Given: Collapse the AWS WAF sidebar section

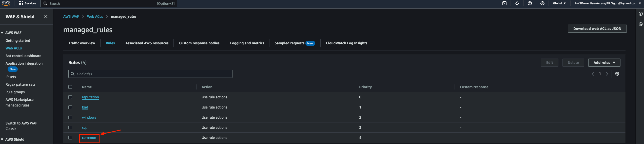Looking at the screenshot, I should point(2,33).
